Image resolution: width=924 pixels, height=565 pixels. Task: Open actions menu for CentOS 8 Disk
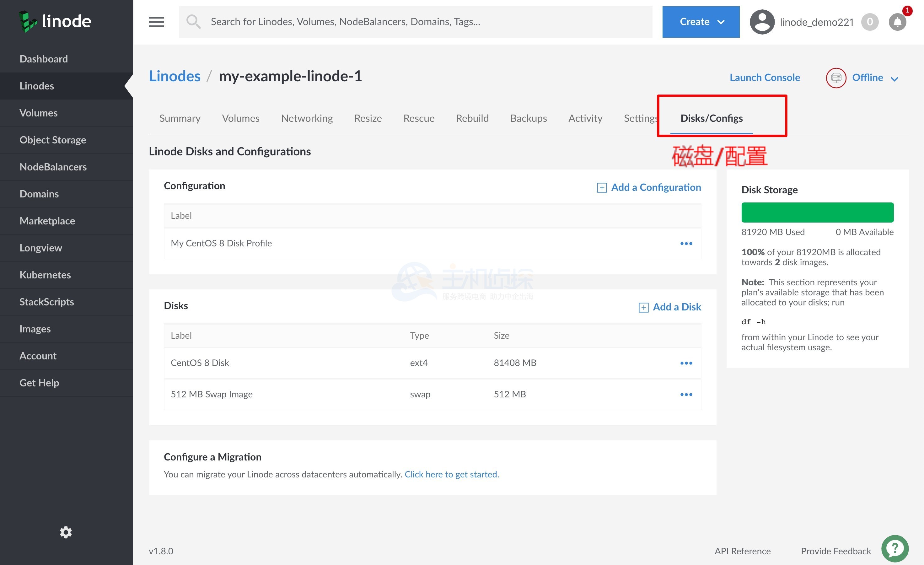coord(686,363)
